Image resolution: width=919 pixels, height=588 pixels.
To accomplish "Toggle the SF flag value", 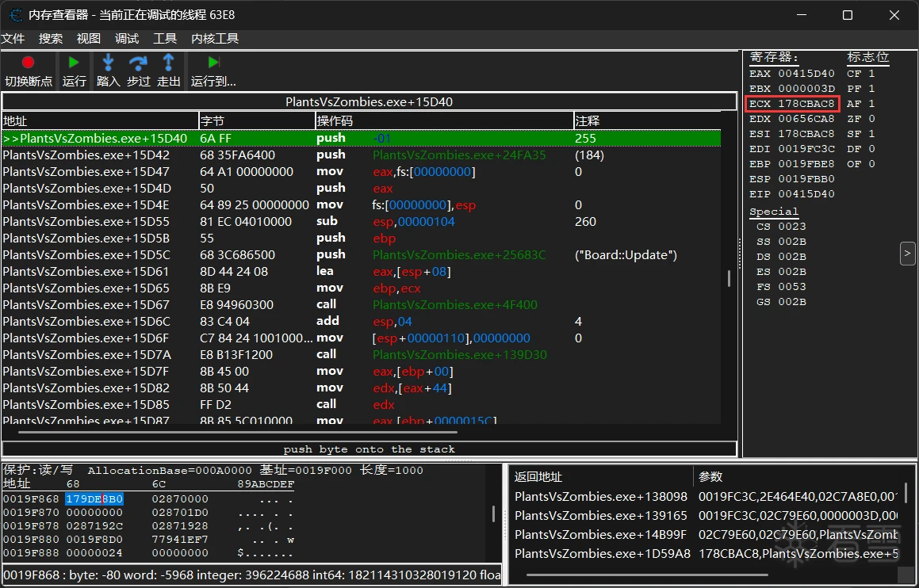I will [860, 134].
